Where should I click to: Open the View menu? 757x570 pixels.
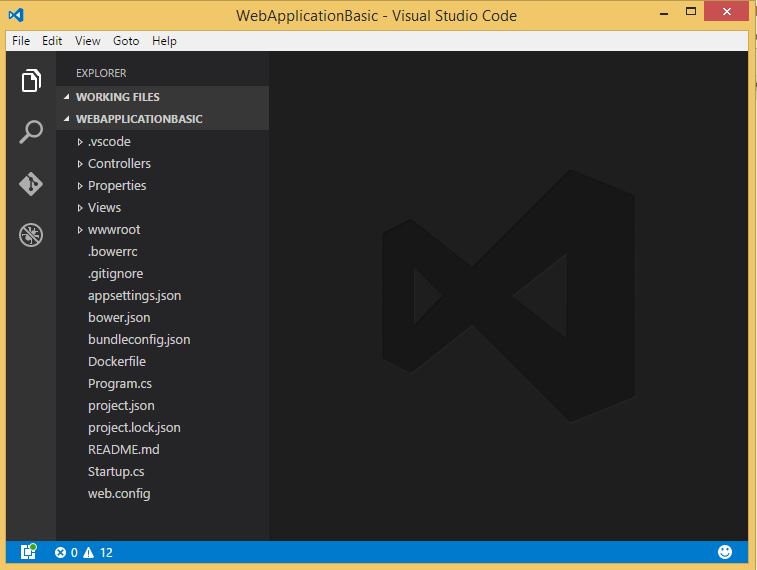(x=87, y=41)
